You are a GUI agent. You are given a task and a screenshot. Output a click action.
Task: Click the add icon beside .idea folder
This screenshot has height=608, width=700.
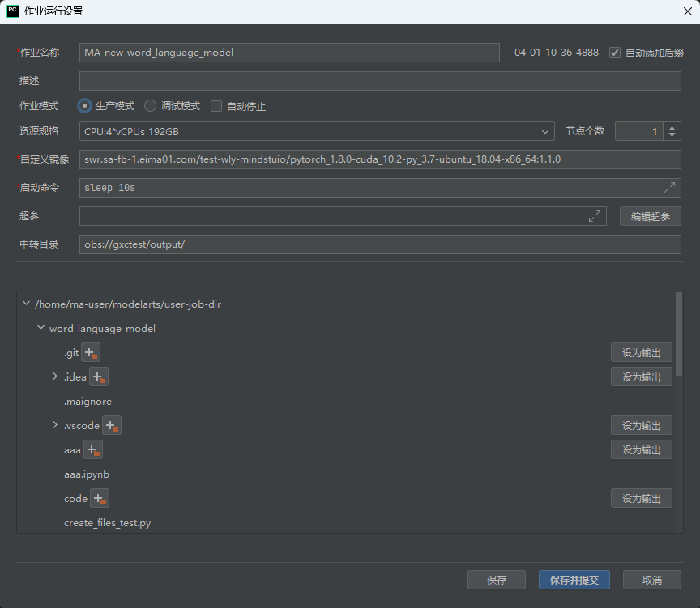(99, 376)
